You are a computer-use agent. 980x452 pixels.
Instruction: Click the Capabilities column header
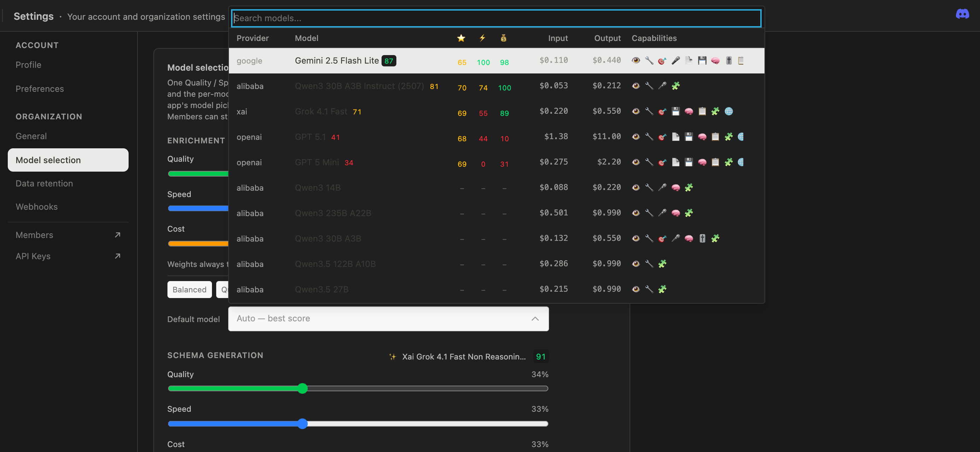654,38
